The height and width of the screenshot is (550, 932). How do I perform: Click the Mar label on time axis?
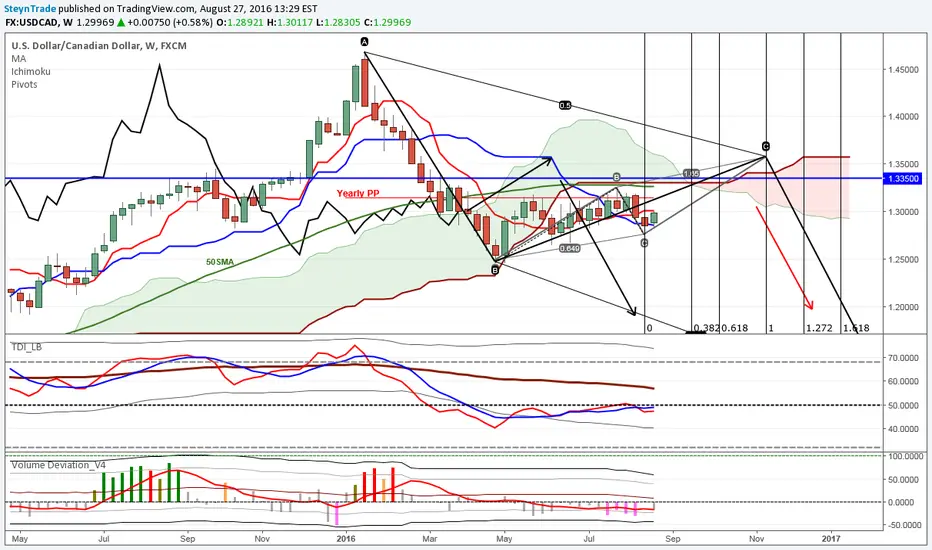tap(429, 539)
